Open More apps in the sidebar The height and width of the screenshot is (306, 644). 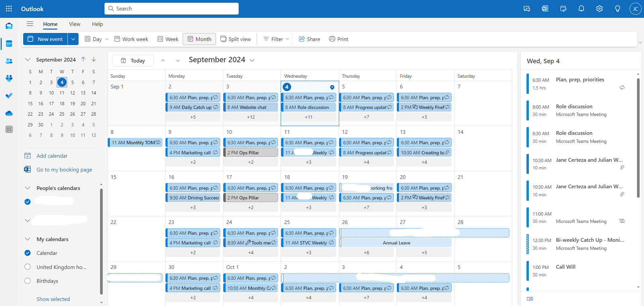tap(9, 129)
